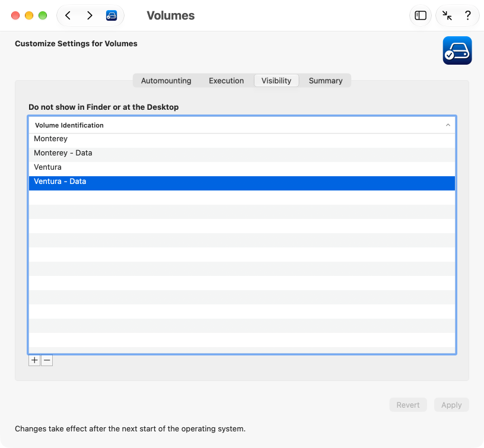Viewport: 484px width, 448px height.
Task: Zoom window with green button
Action: pyautogui.click(x=43, y=15)
